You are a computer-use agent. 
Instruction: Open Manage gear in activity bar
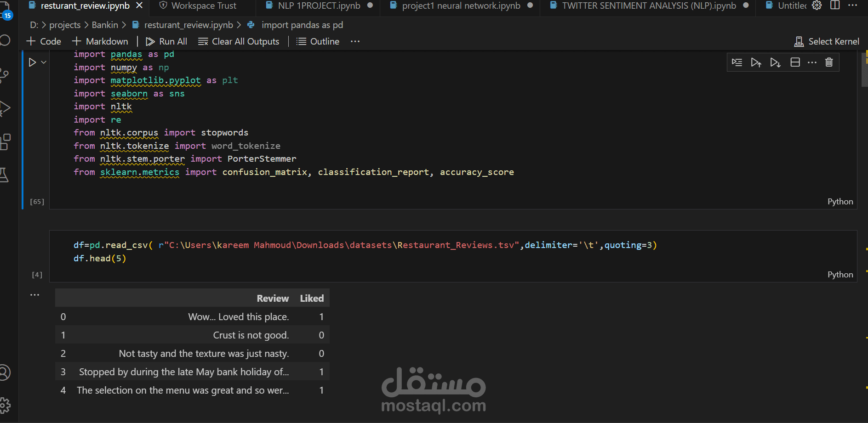coord(5,405)
